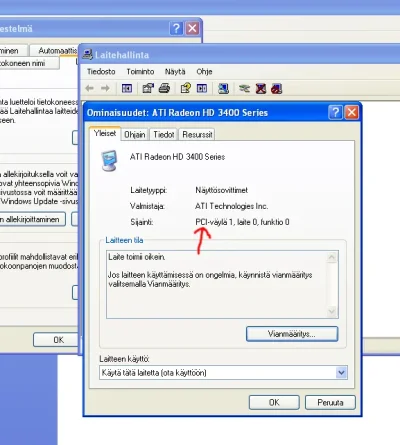This screenshot has height=445, width=400.
Task: Click the update driver toolbar icon
Action: click(x=244, y=88)
